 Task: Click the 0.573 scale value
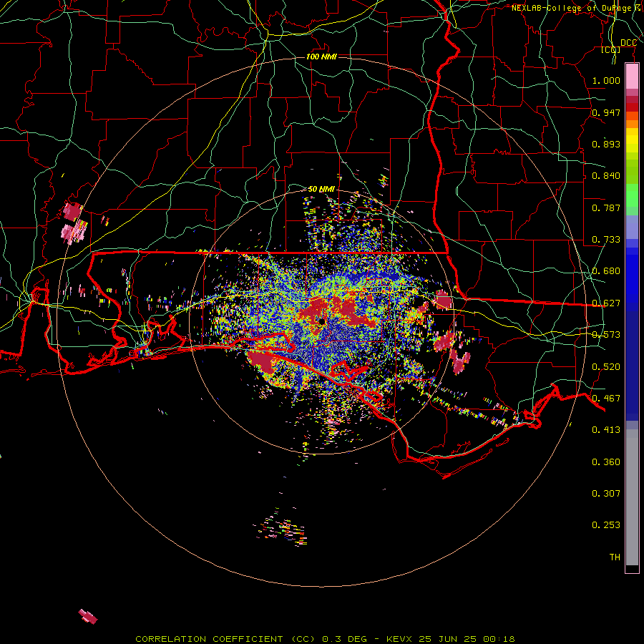pyautogui.click(x=606, y=335)
